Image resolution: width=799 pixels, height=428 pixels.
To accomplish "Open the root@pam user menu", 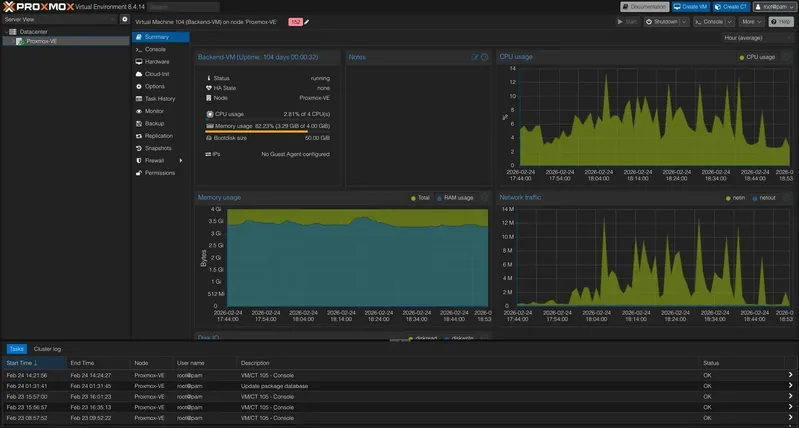I will coord(775,7).
